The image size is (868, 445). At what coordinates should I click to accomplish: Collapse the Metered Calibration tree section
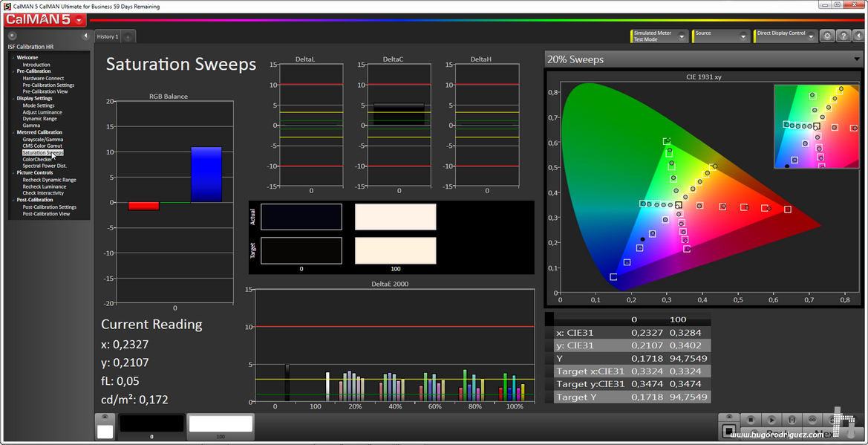[x=13, y=132]
